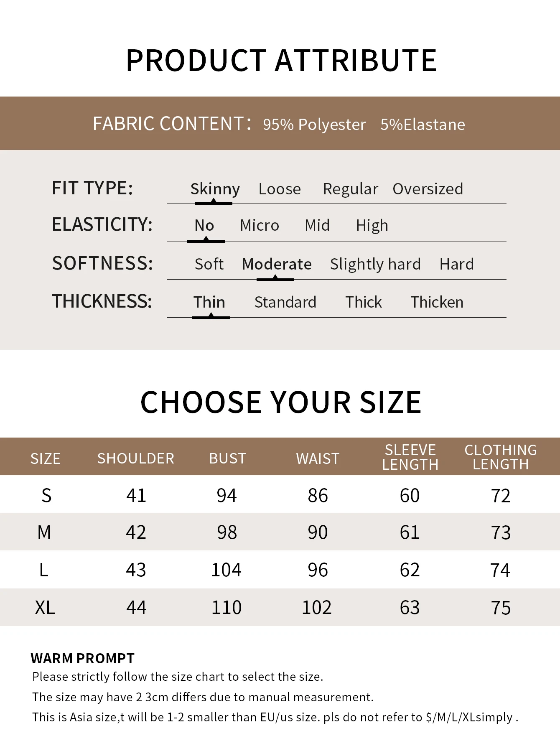560x746 pixels.
Task: Click the SHOULDER column header
Action: [x=136, y=458]
